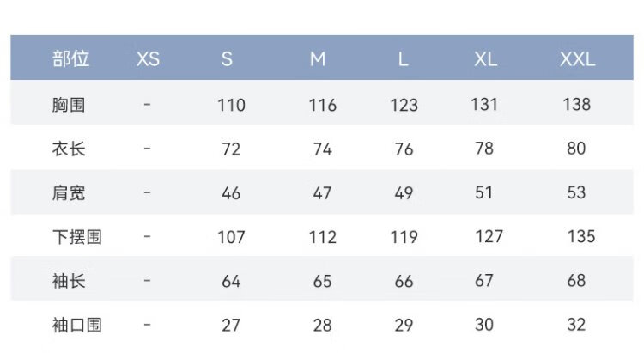
Task: Click the 胸围 value 110 for size S
Action: click(232, 106)
